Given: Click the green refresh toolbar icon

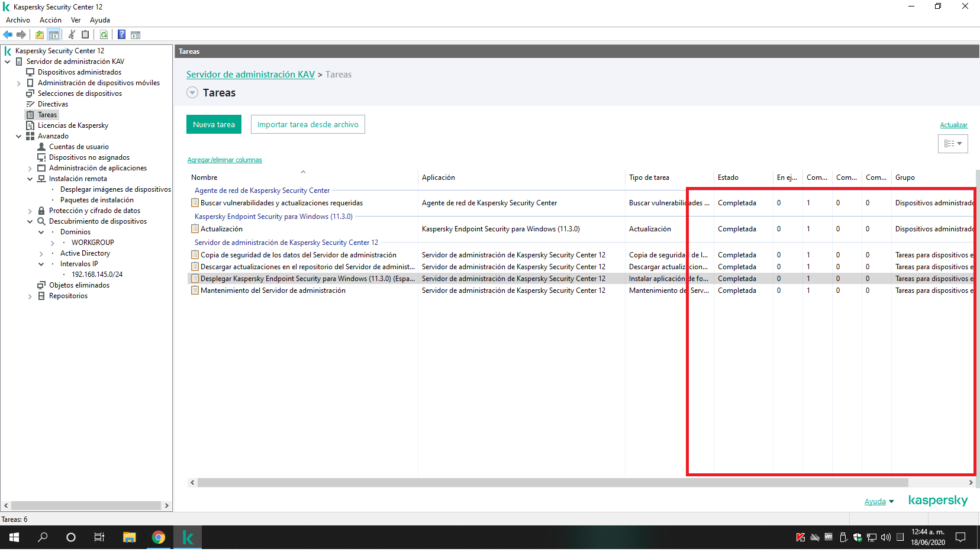Looking at the screenshot, I should click(x=104, y=34).
